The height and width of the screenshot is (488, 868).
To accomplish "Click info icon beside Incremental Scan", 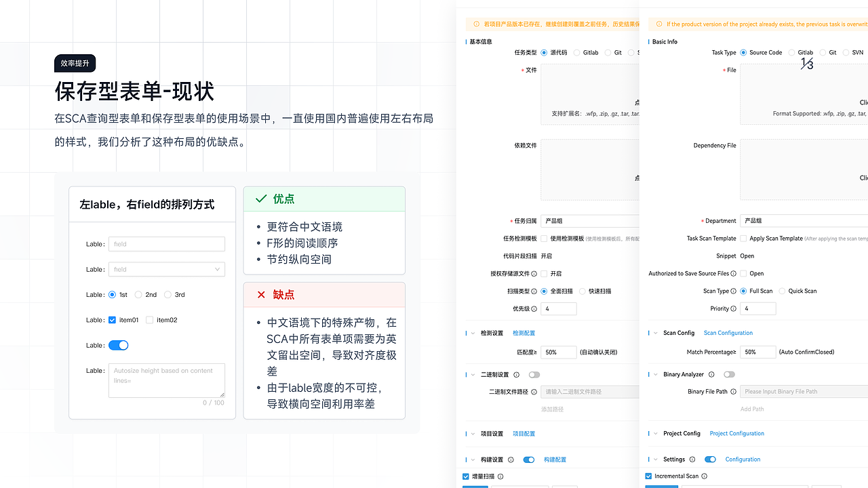I will tap(705, 476).
